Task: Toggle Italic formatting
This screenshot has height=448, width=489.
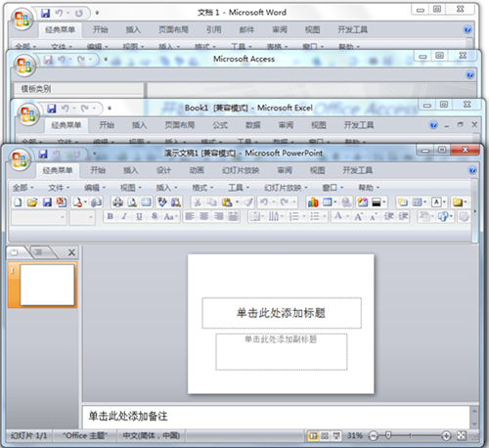Action: (124, 216)
